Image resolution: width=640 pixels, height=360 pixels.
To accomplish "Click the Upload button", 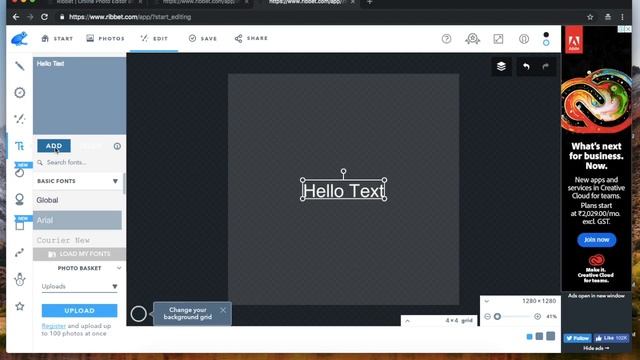I will [79, 311].
